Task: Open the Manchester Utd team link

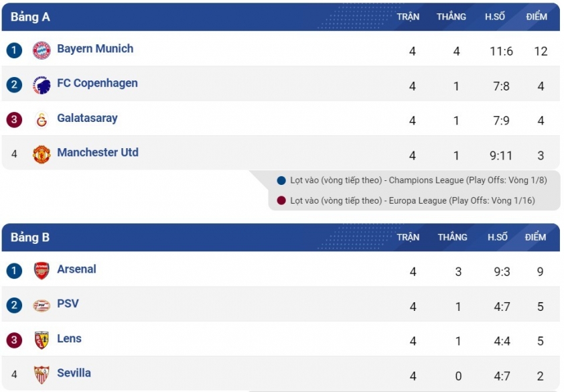Action: point(98,152)
